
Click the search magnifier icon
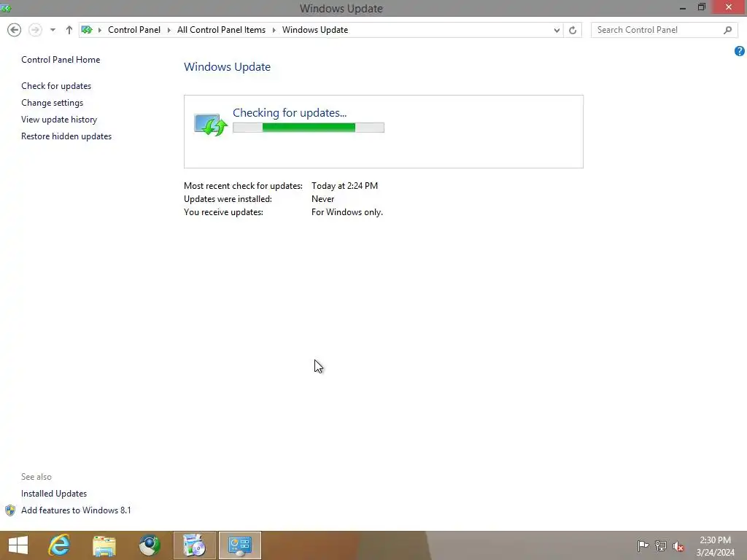(727, 30)
